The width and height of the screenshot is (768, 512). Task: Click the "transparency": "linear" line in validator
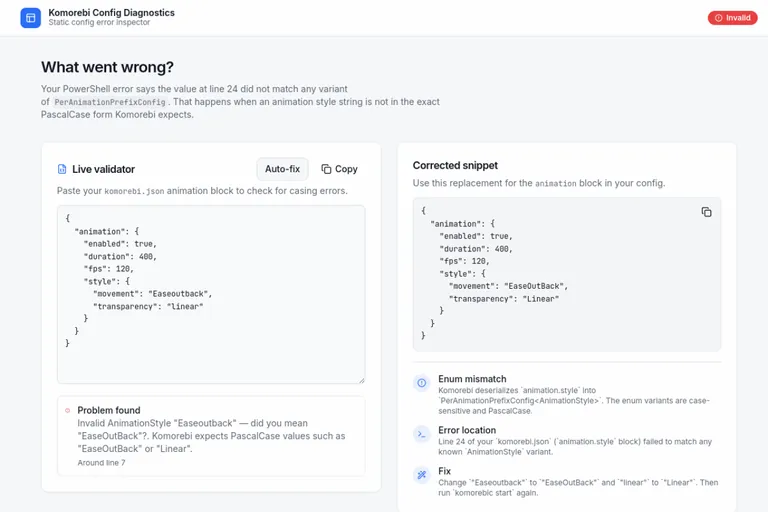[x=148, y=307]
